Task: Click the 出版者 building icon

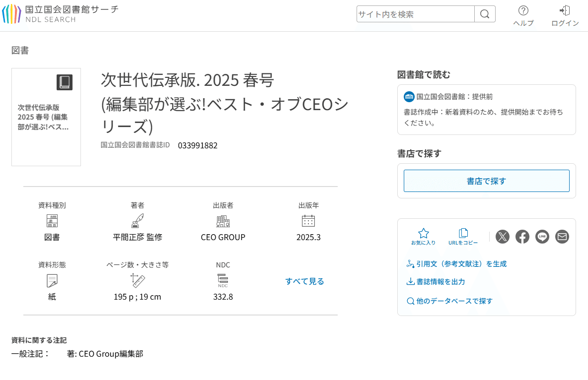Action: [x=223, y=221]
